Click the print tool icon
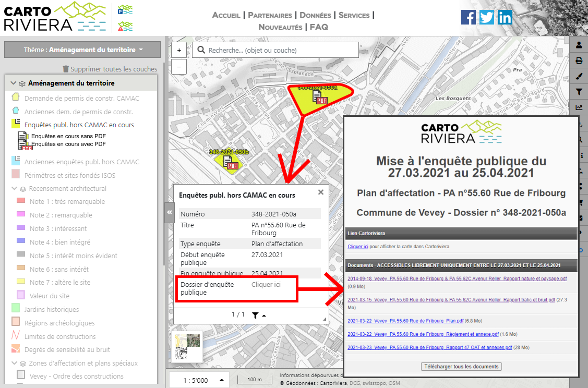 tap(579, 61)
